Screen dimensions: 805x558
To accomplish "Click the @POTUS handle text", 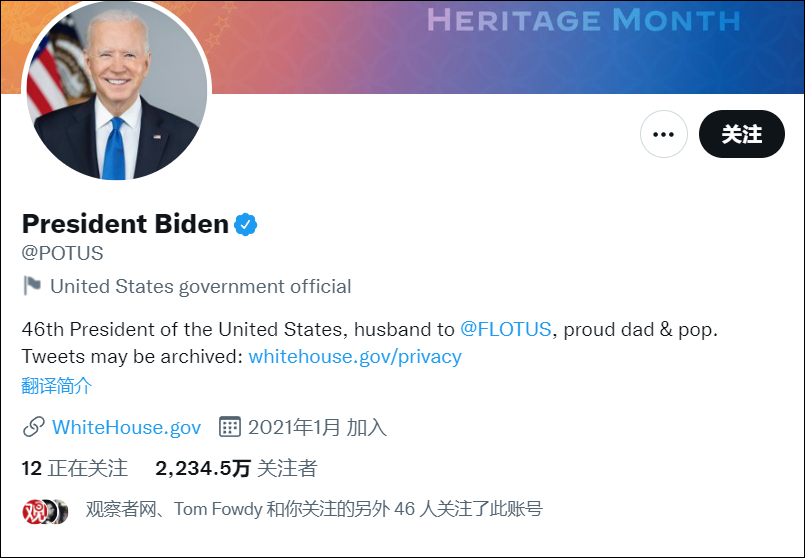I will click(x=62, y=253).
